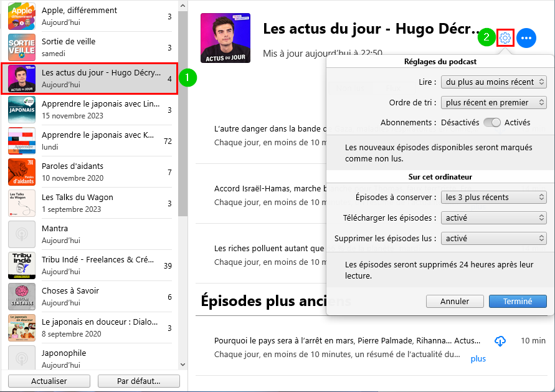
Task: Click the Choses à Savoir podcast artwork
Action: (22, 297)
